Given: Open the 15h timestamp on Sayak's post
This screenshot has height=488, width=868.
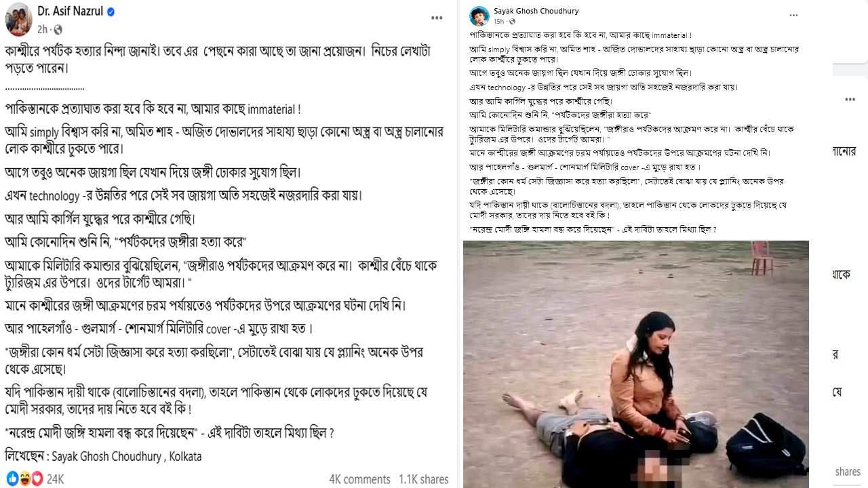Looking at the screenshot, I should (x=498, y=22).
